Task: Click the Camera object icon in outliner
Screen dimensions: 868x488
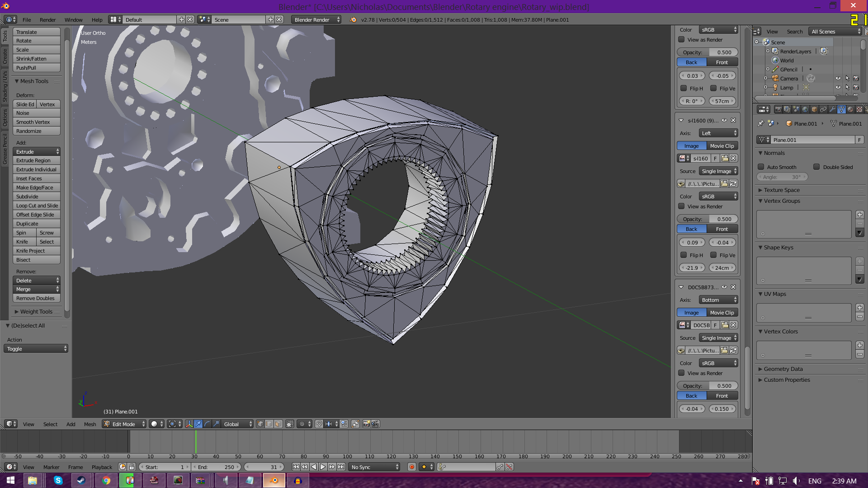Action: (775, 78)
